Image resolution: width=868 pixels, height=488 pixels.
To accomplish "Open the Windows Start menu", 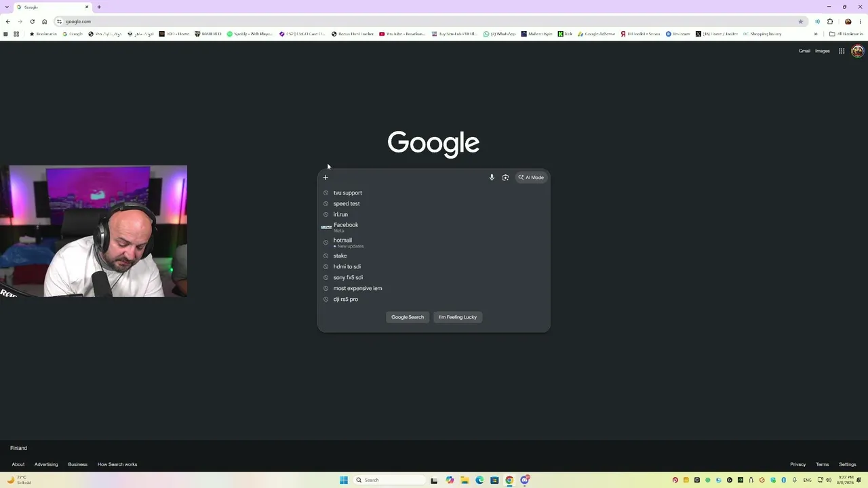I will click(x=344, y=480).
